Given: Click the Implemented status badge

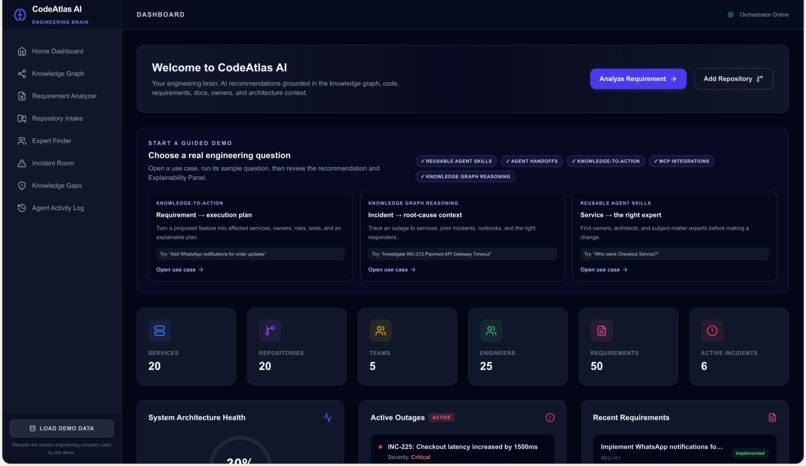Looking at the screenshot, I should (x=749, y=453).
